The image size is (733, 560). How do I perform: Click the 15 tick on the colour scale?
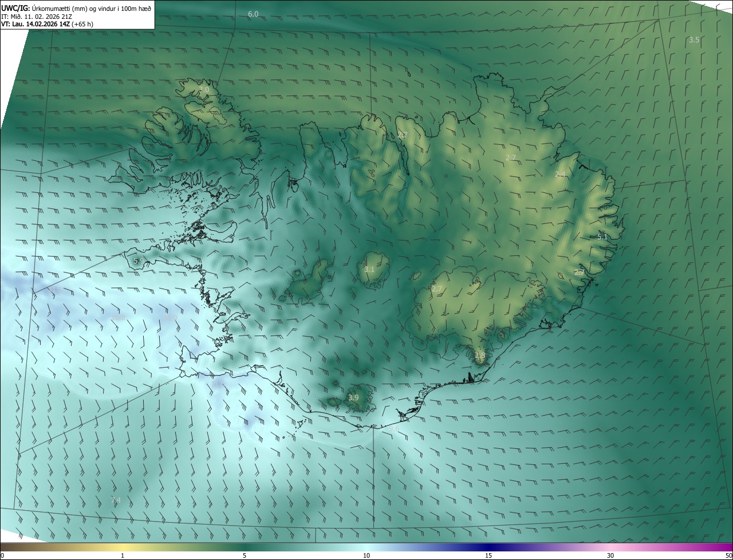pos(488,555)
